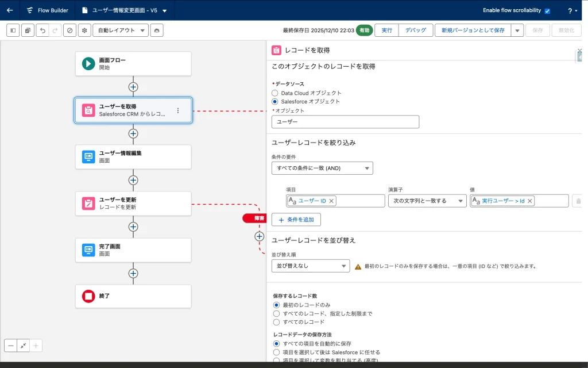Open the 並び替えなし sort order dropdown
588x368 pixels.
point(311,266)
